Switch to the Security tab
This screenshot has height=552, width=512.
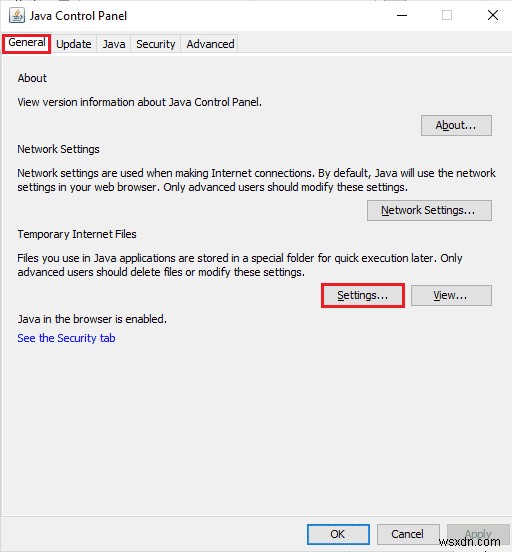(x=156, y=44)
